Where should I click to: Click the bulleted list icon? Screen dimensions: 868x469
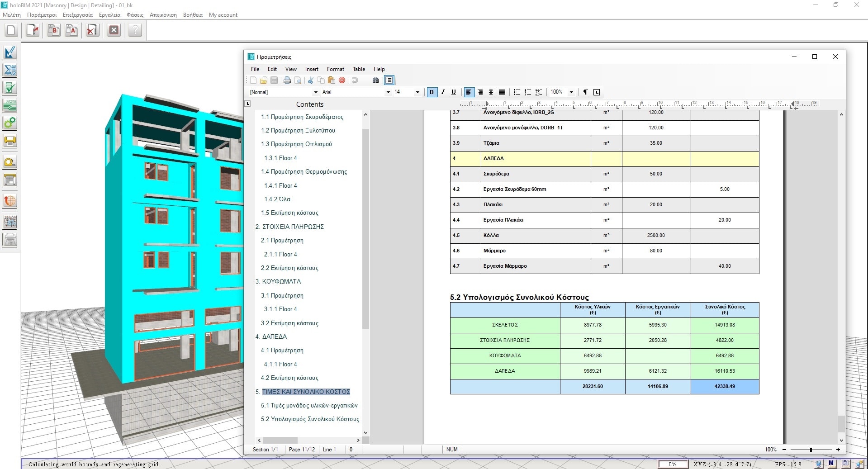(x=517, y=92)
